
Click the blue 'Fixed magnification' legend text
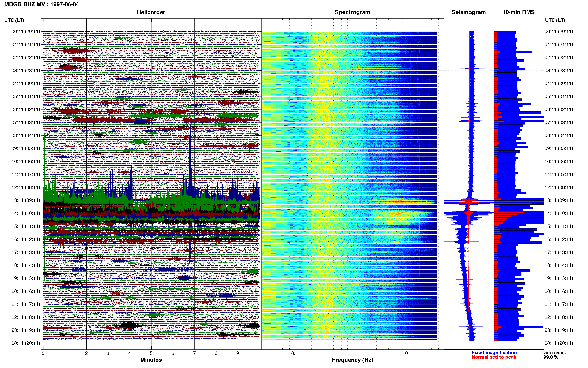(494, 352)
